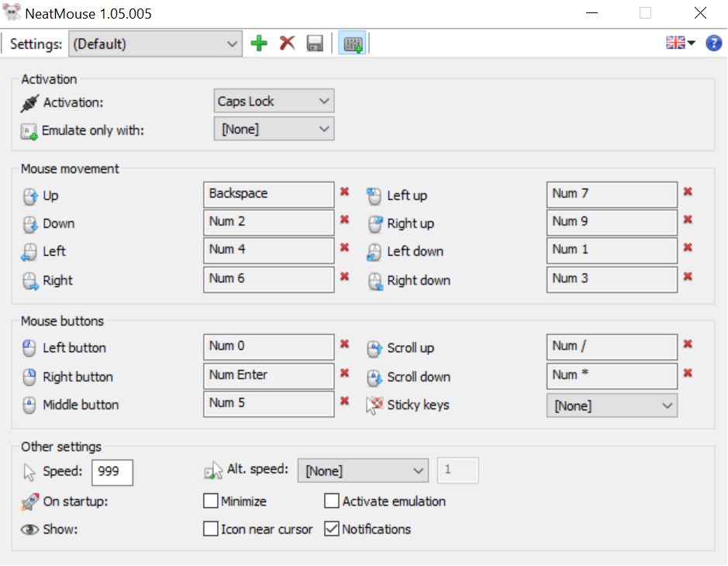Viewport: 728px width, 566px height.
Task: Clear the Right down binding Num 3
Action: coord(688,277)
